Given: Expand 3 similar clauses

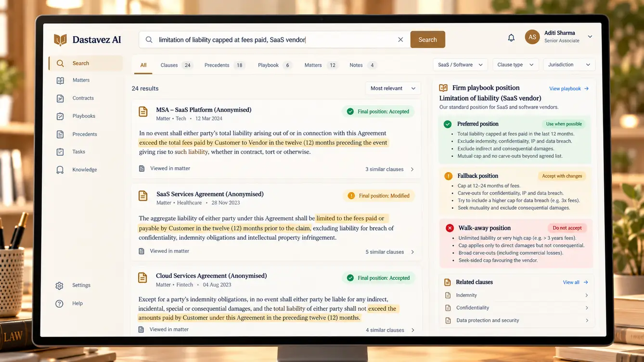Looking at the screenshot, I should coord(390,169).
